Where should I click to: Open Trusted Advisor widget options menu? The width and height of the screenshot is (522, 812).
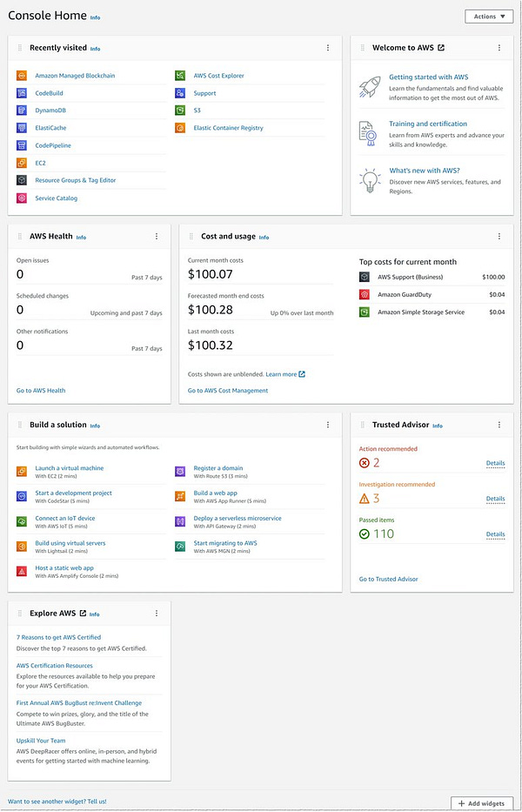click(499, 425)
